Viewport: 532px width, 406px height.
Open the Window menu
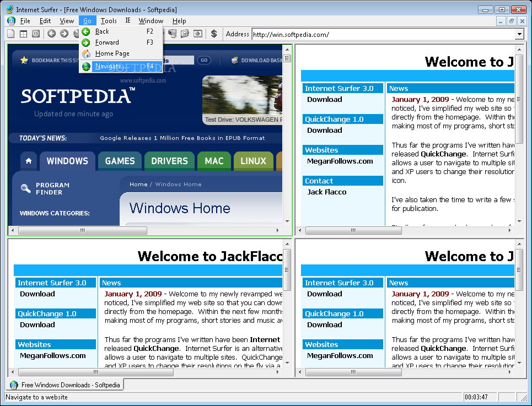151,21
